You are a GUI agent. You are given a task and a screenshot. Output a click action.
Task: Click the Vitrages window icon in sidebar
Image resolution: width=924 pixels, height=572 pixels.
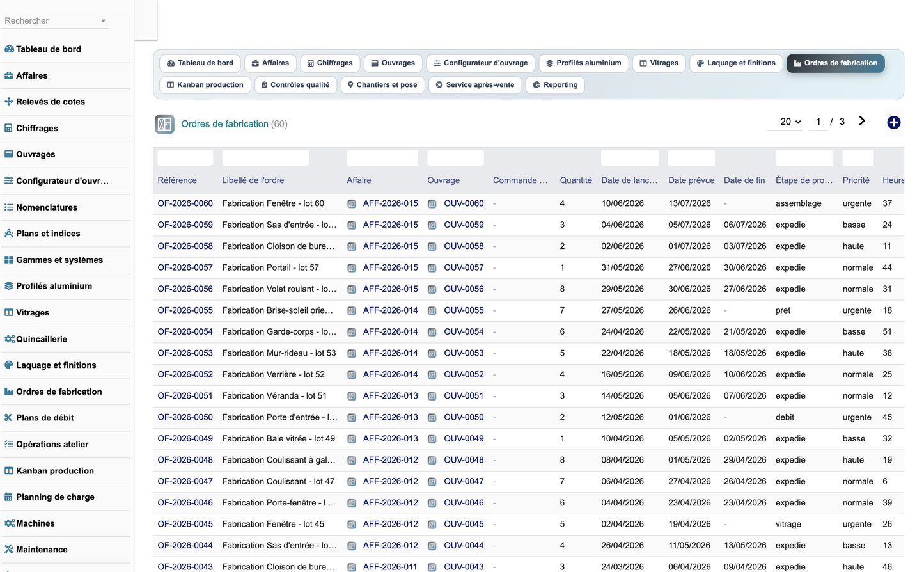[x=9, y=313]
